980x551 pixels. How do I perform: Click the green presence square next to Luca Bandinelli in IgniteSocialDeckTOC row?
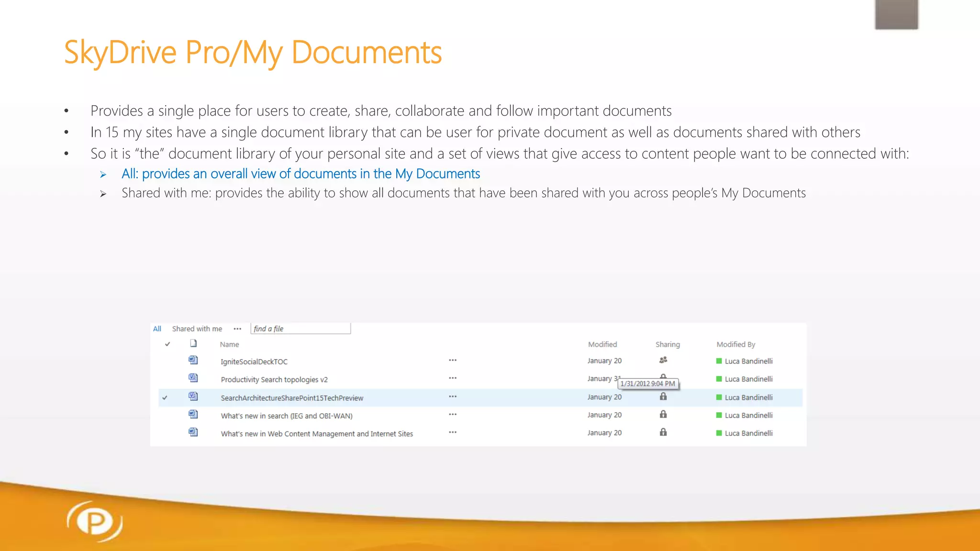point(719,361)
